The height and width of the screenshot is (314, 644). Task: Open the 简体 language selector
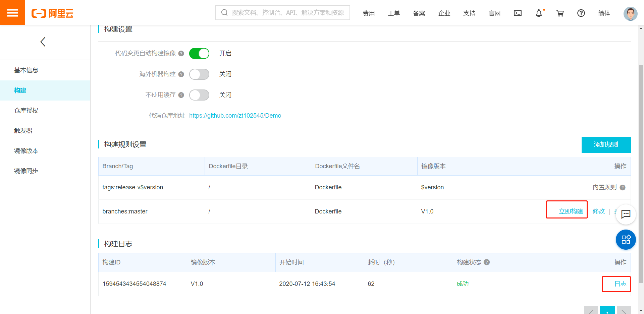coord(604,13)
